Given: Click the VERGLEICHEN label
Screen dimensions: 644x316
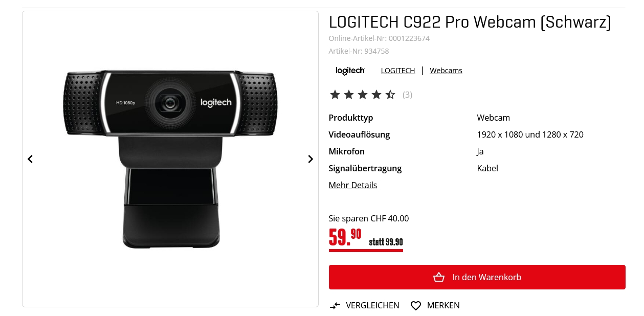Looking at the screenshot, I should click(x=372, y=306).
